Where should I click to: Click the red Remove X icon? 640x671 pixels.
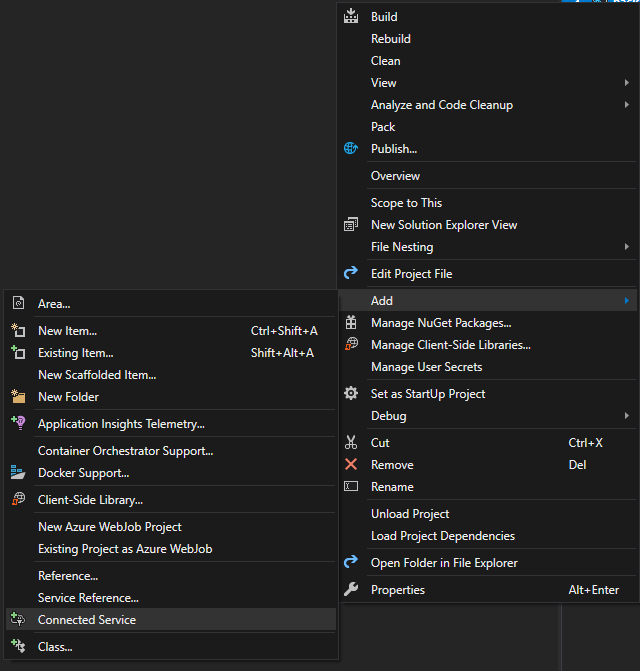pos(351,464)
